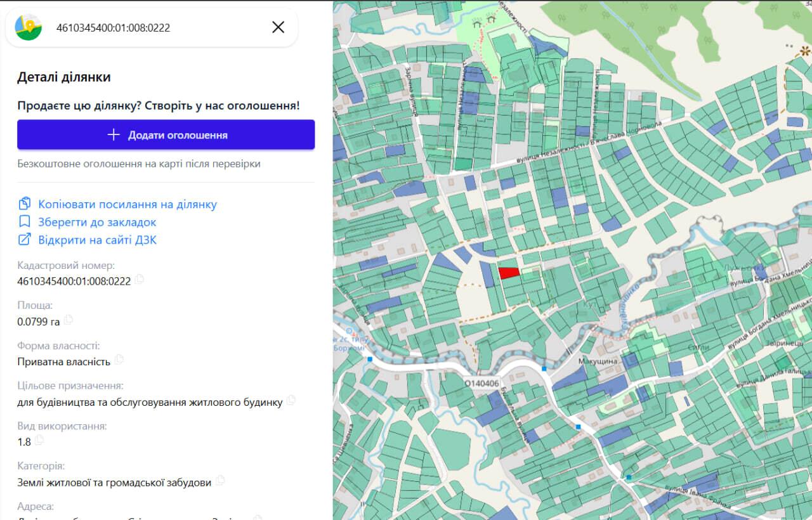812x520 pixels.
Task: Click the bookmark icon beside Зберегти до закладок
Action: click(25, 222)
